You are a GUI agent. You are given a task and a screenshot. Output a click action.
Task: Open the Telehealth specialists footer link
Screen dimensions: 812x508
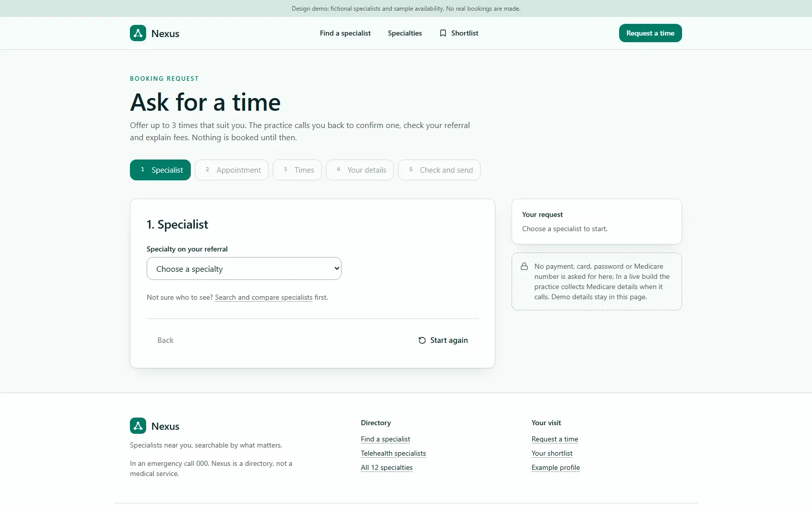coord(393,454)
